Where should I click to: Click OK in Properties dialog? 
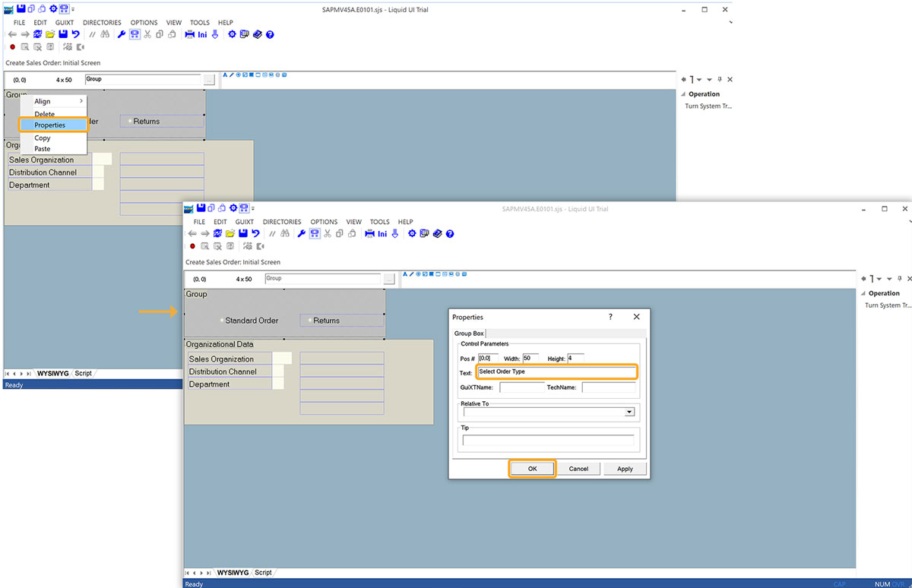coord(532,469)
